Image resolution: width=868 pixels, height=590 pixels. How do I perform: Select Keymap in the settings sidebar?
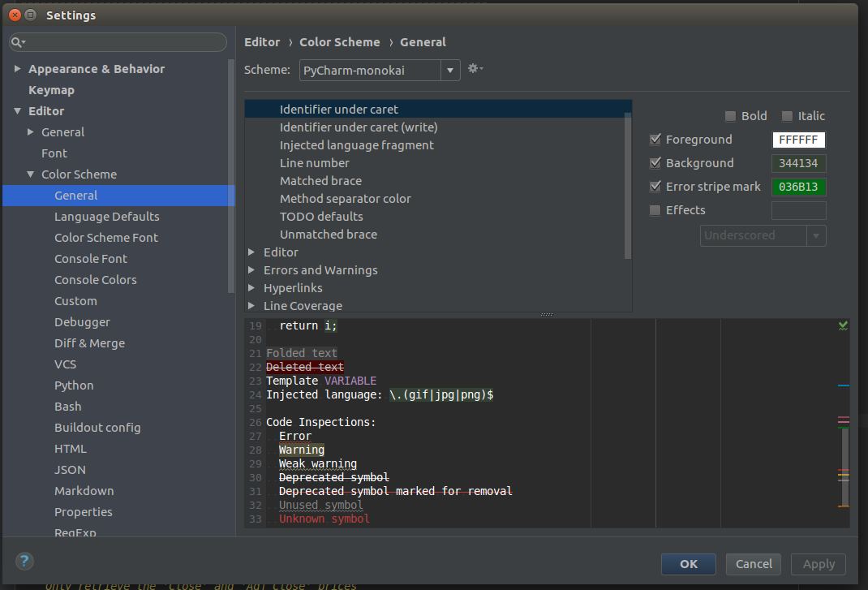[51, 89]
